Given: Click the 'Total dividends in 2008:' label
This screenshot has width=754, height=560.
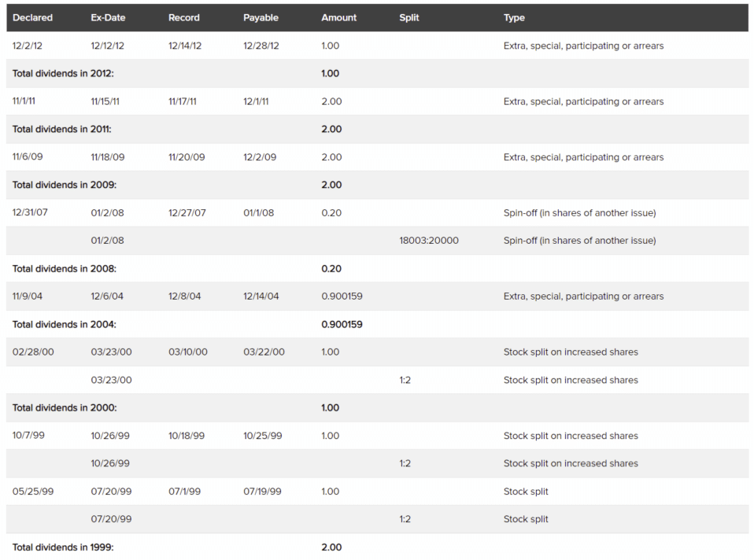Looking at the screenshot, I should point(62,269).
